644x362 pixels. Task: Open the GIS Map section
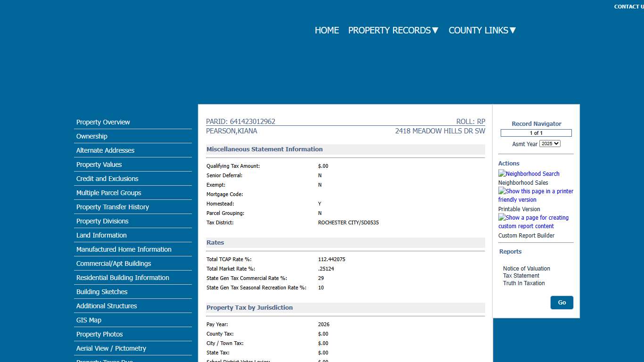pos(89,320)
